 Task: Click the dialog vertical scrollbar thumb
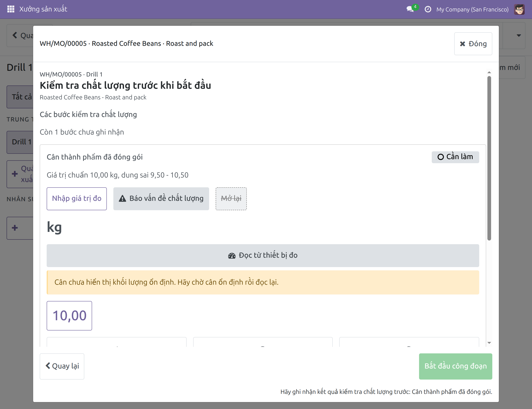click(489, 158)
